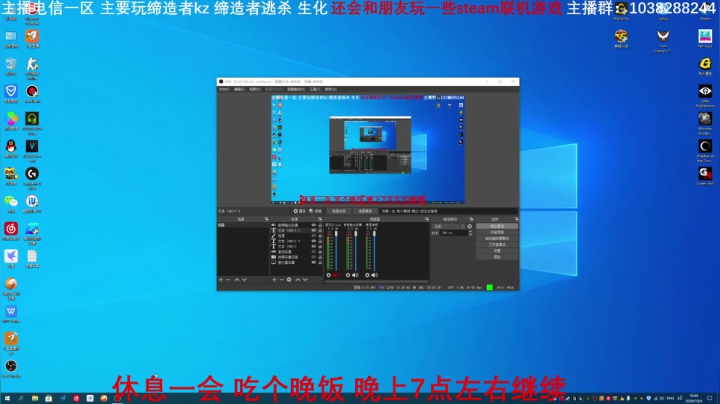Toggle eye on audio output capture source
This screenshot has width=720, height=404.
(x=314, y=225)
